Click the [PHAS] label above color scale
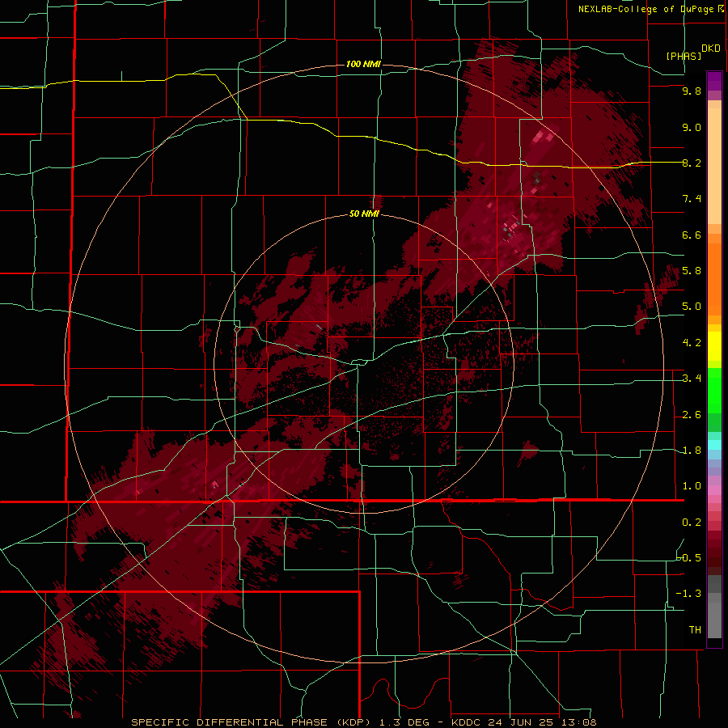728x728 pixels. (x=684, y=56)
